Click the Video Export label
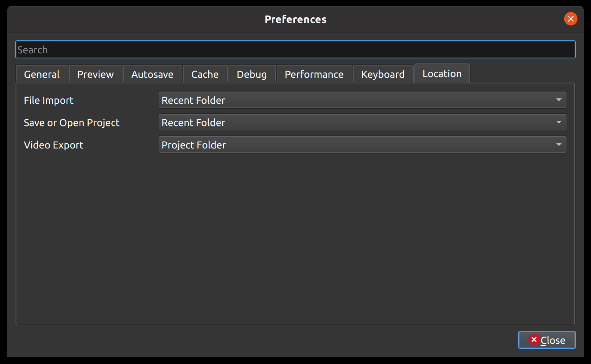591x364 pixels. (x=54, y=145)
